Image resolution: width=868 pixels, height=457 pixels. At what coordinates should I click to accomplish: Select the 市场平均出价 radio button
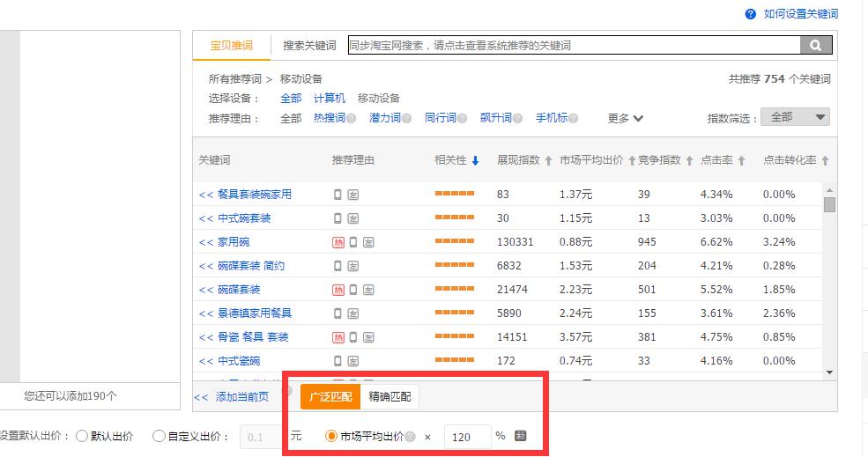pyautogui.click(x=331, y=436)
